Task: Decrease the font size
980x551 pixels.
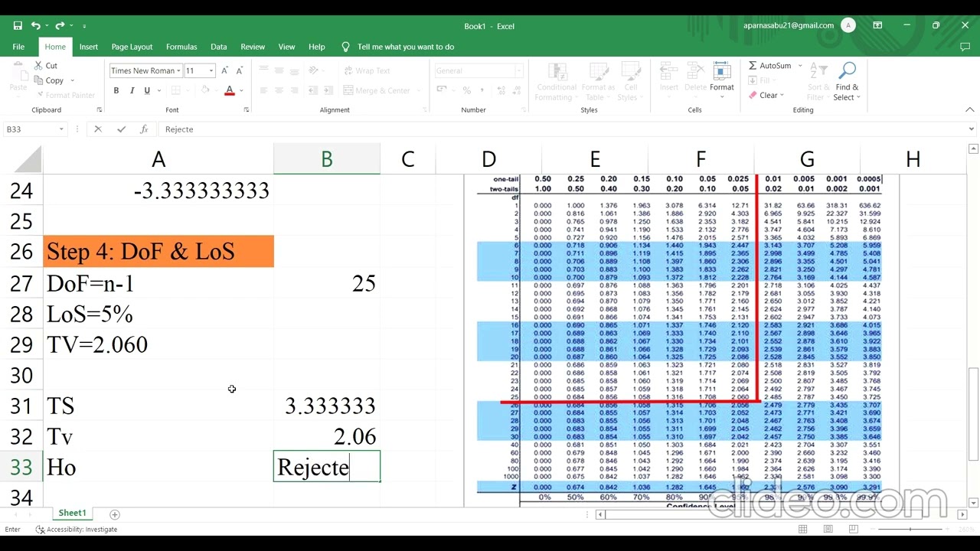Action: point(240,70)
